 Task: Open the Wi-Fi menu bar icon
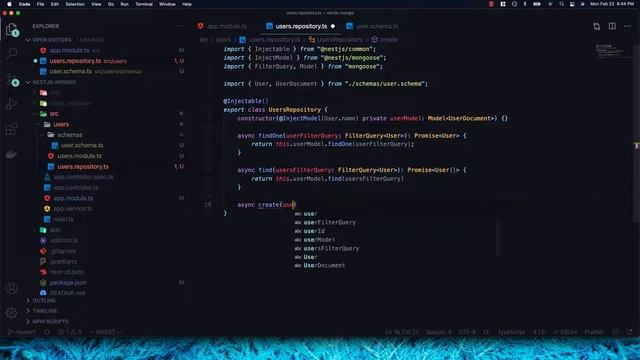coord(550,4)
